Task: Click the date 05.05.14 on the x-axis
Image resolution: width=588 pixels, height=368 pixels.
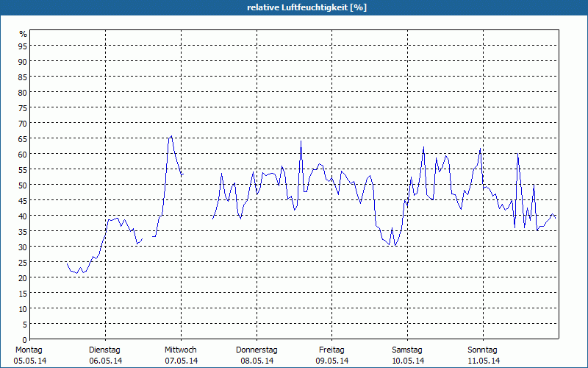Action: click(x=29, y=361)
